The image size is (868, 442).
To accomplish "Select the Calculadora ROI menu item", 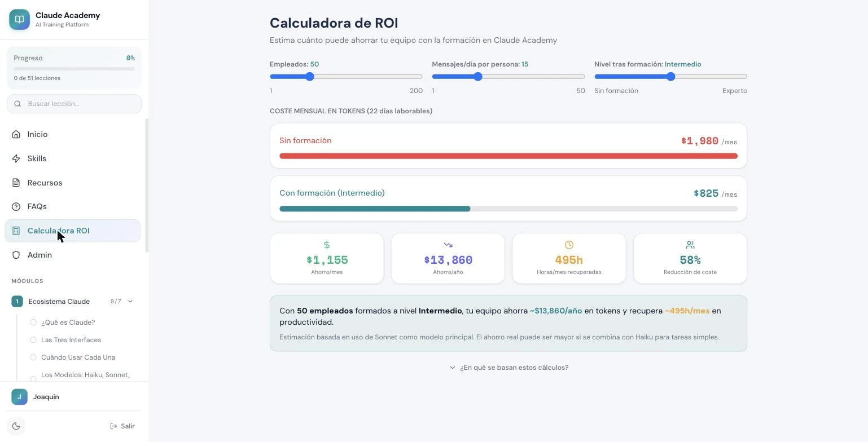I will (x=72, y=231).
